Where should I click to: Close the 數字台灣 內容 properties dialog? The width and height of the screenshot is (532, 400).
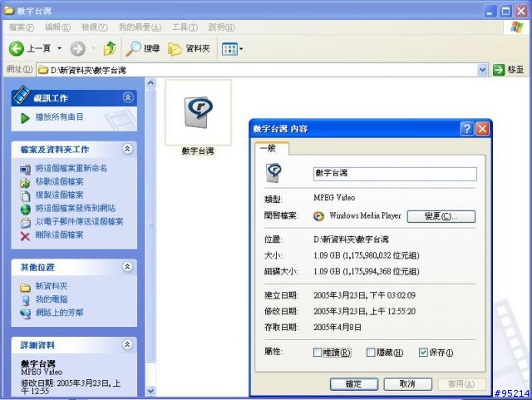pyautogui.click(x=482, y=129)
